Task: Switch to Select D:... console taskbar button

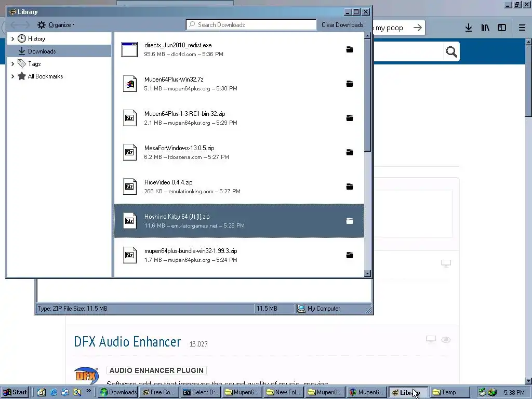Action: [201, 392]
